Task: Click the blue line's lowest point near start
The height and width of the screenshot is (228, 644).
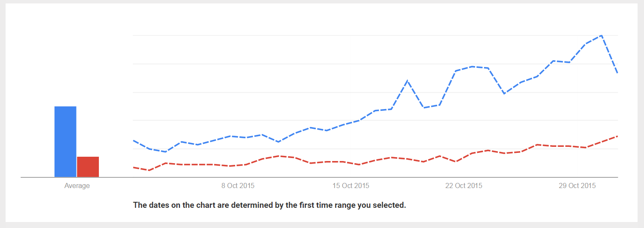Action: (166, 152)
